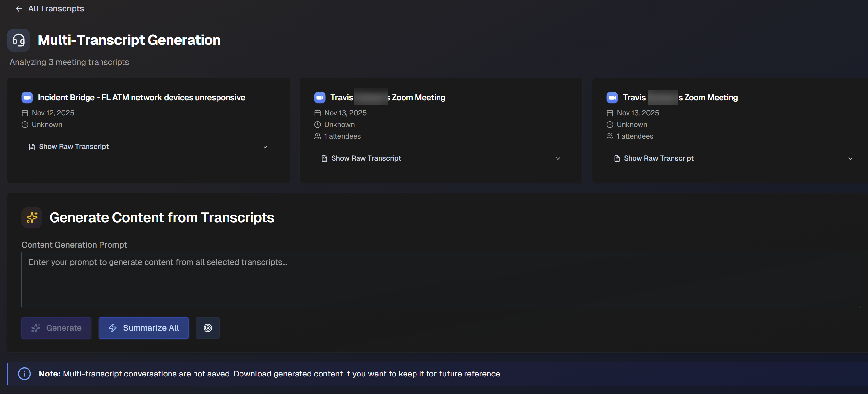The width and height of the screenshot is (868, 394).
Task: Focus the Content Generation Prompt text area
Action: pos(441,280)
